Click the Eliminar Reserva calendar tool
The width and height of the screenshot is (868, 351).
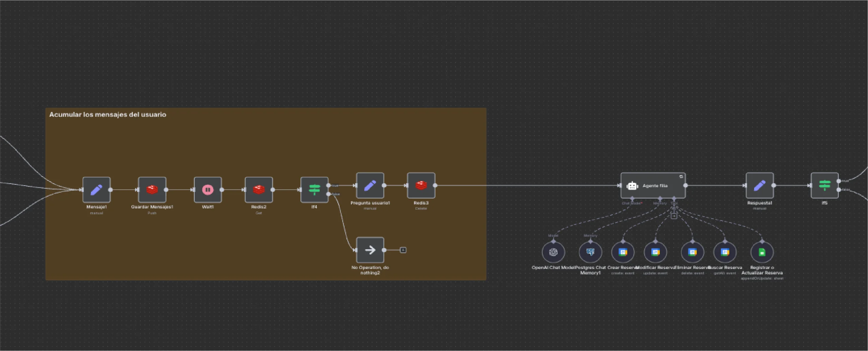point(692,252)
